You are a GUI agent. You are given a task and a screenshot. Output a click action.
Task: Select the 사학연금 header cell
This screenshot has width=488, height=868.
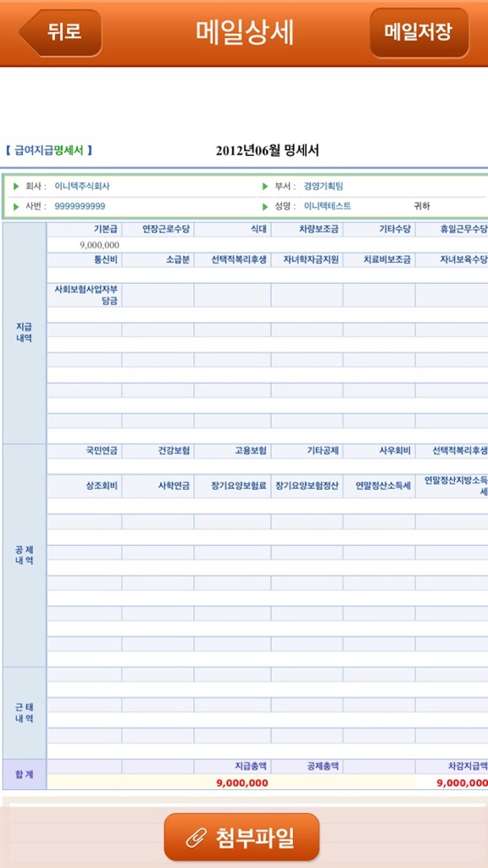pos(158,486)
